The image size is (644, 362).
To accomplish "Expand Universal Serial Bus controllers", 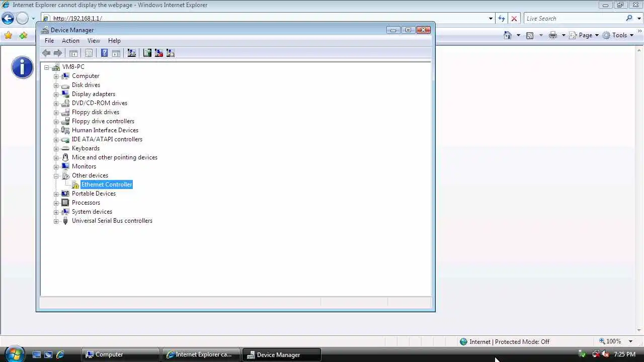I will tap(56, 221).
